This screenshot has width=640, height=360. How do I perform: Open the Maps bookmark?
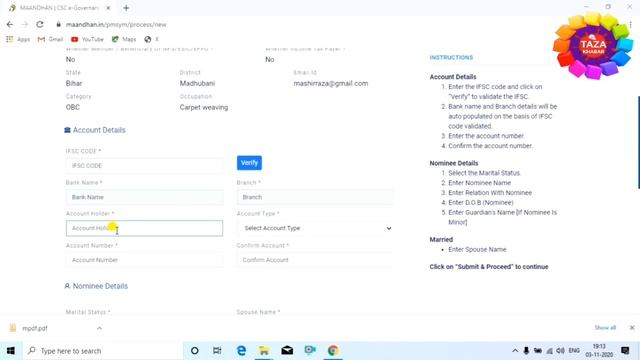[124, 39]
